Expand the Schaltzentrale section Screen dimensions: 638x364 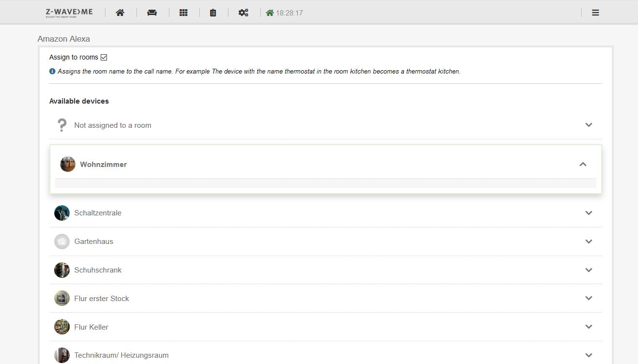(x=589, y=213)
